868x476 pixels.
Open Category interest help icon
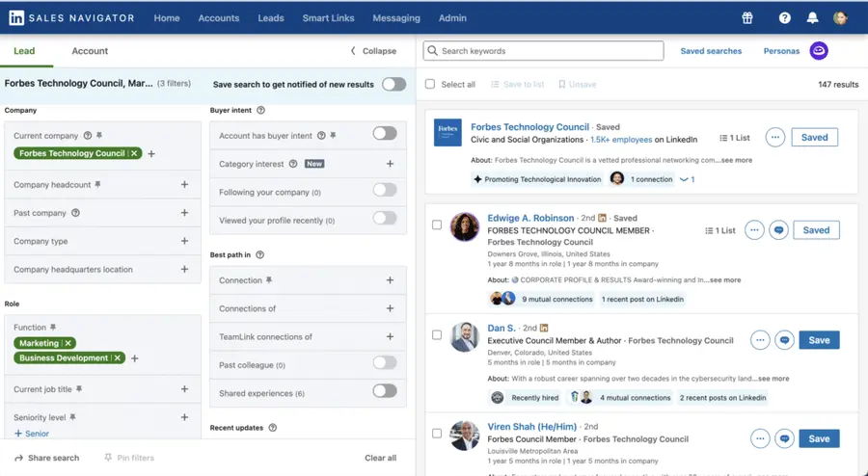point(293,164)
